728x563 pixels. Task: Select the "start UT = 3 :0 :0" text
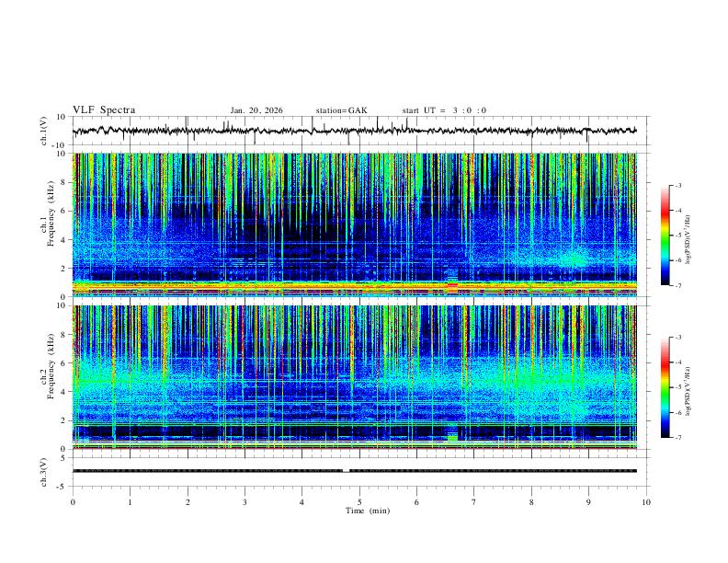[x=444, y=110]
